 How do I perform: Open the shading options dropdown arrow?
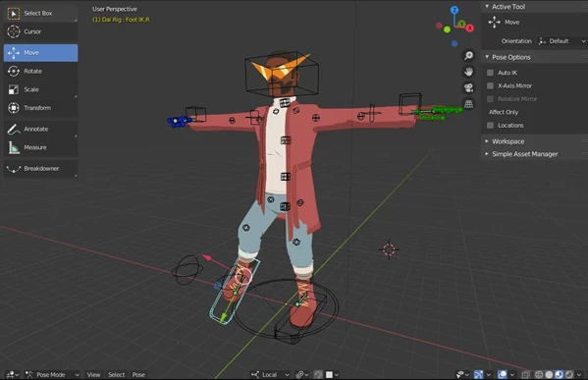click(x=579, y=374)
